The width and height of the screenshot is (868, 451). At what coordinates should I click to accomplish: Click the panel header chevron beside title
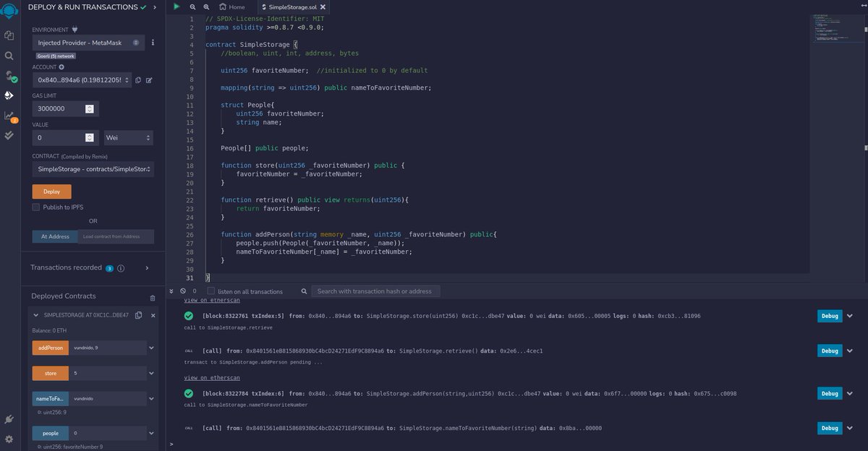coord(155,7)
